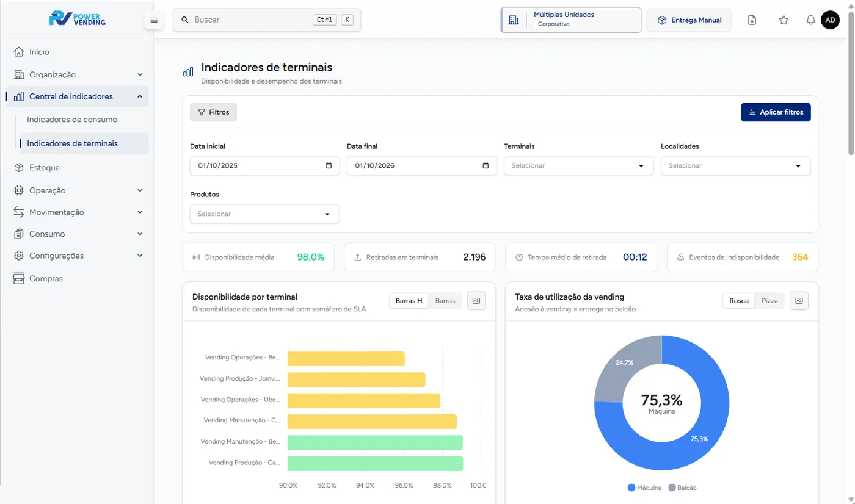Open the Terminais dropdown selector
The height and width of the screenshot is (504, 855).
point(578,166)
